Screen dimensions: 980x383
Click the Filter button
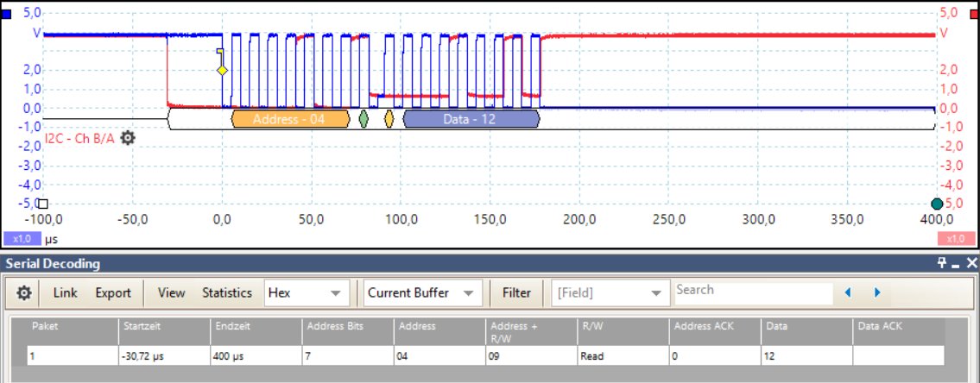point(516,292)
